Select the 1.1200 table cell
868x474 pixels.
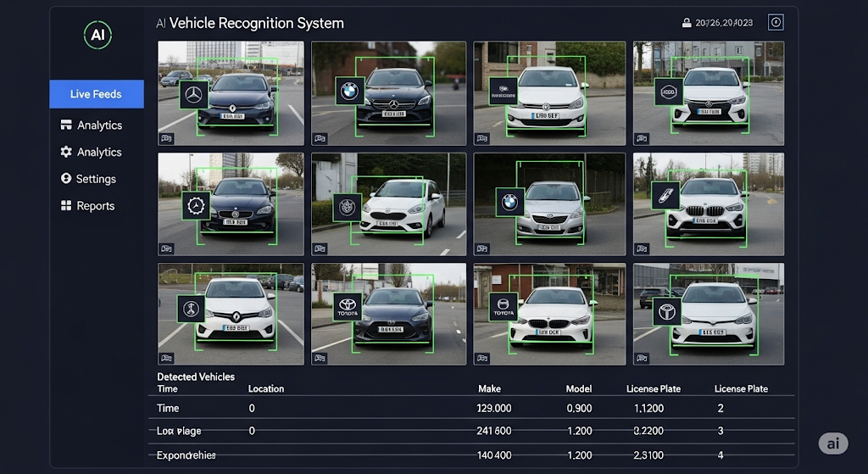coord(648,409)
